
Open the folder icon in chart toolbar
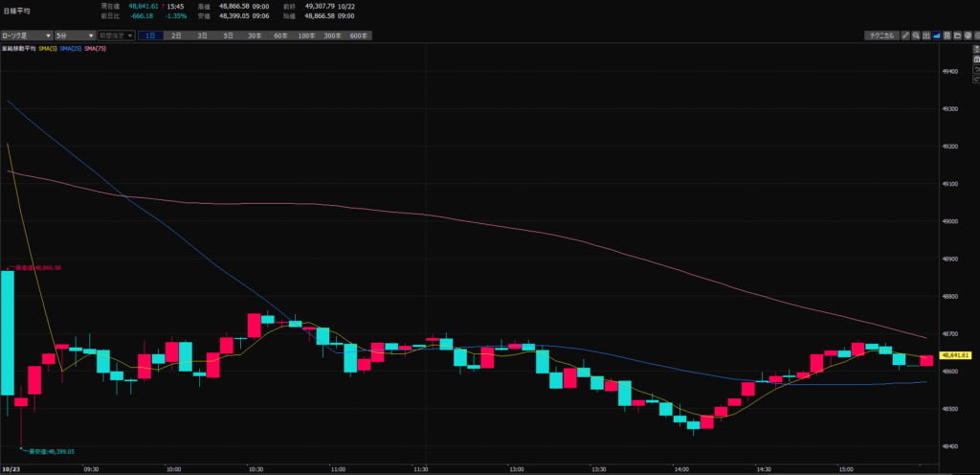[x=957, y=35]
